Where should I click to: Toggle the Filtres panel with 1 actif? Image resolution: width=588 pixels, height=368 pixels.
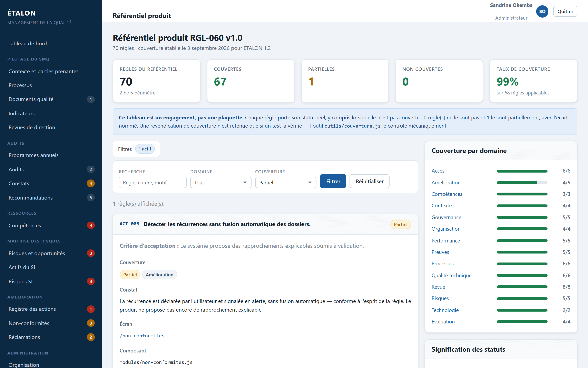tap(136, 149)
